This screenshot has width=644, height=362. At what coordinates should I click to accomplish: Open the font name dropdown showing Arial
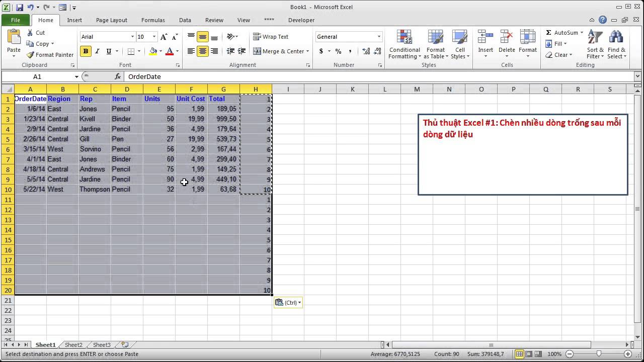tap(132, 37)
